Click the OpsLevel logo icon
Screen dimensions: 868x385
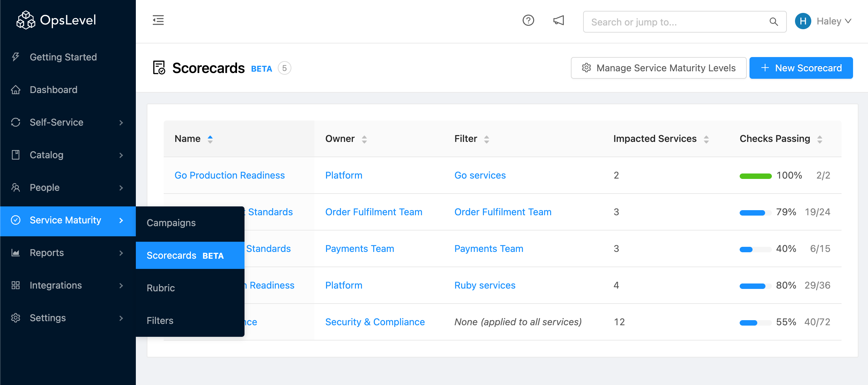tap(26, 20)
